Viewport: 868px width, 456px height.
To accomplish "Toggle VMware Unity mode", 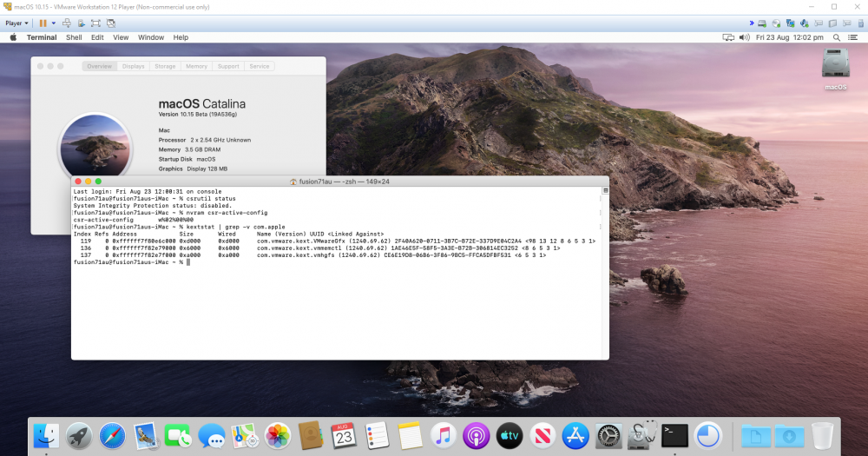I will pyautogui.click(x=111, y=23).
